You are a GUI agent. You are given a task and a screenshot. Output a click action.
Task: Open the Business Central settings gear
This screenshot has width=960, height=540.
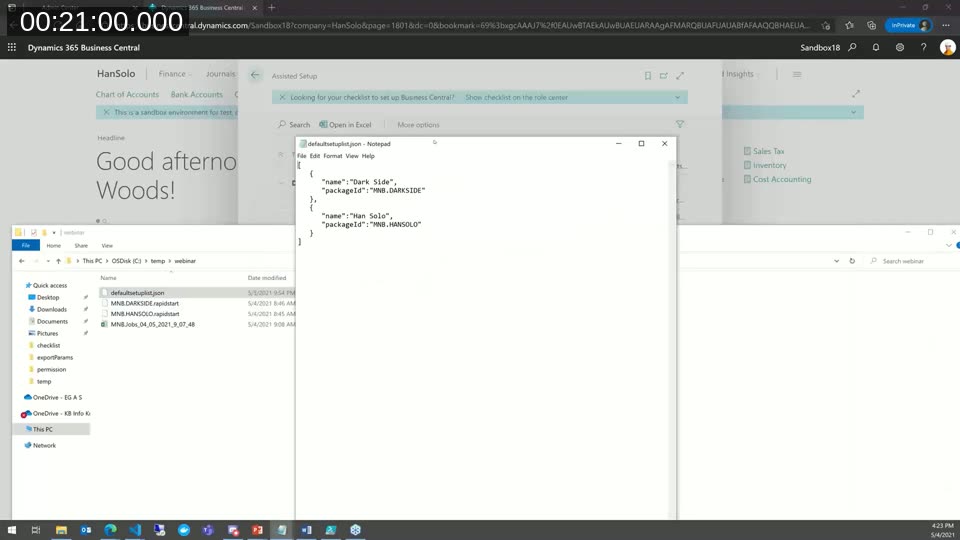pyautogui.click(x=900, y=47)
